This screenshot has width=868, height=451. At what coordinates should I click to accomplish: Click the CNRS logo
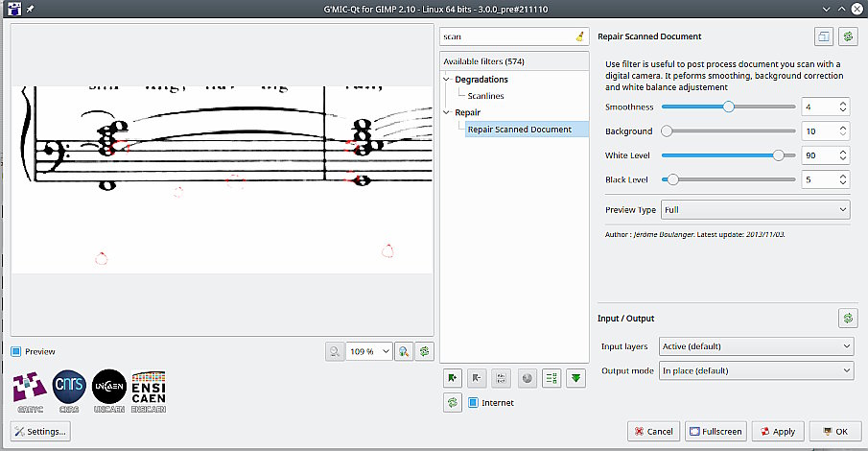(x=69, y=392)
